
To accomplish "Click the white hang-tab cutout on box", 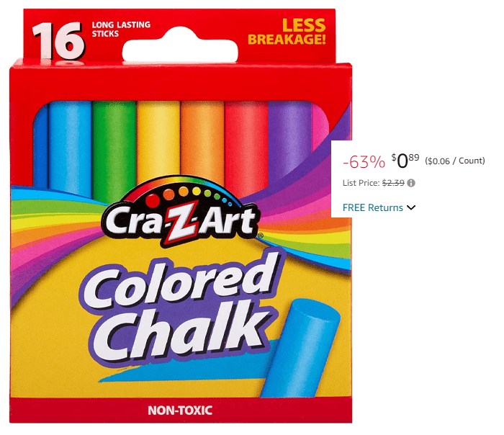I will pyautogui.click(x=180, y=45).
